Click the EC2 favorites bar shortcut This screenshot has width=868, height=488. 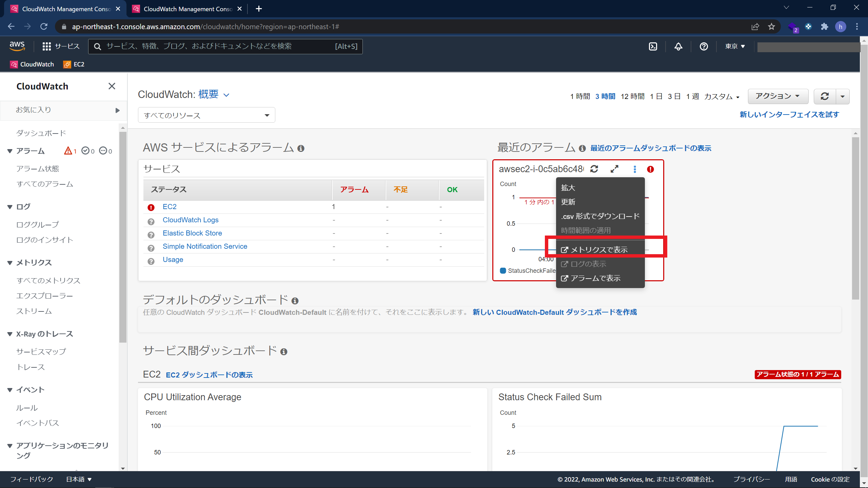pyautogui.click(x=74, y=64)
